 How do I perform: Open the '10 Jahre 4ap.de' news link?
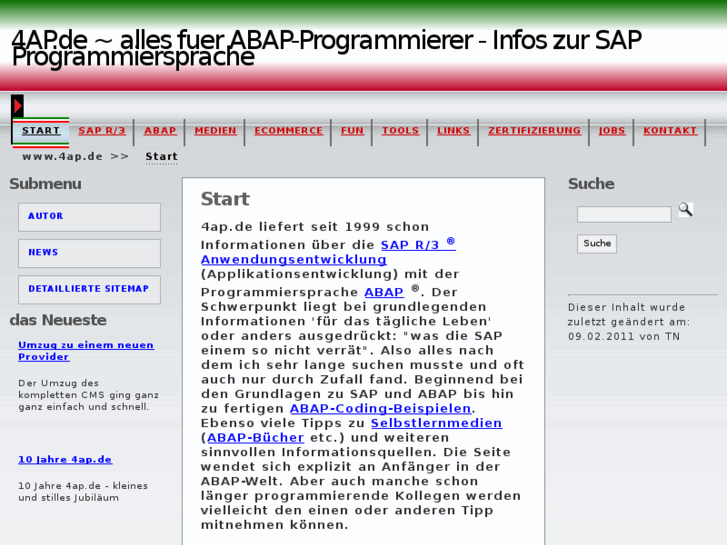(x=65, y=459)
